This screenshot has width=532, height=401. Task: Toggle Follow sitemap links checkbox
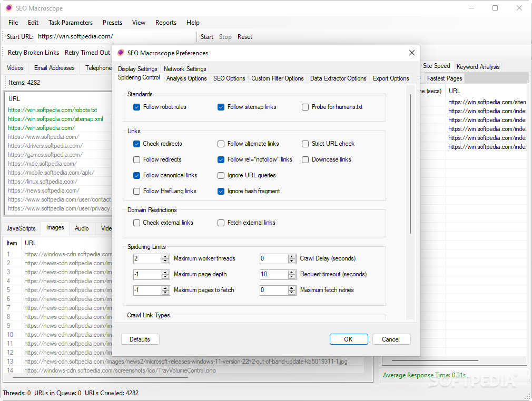pos(221,107)
